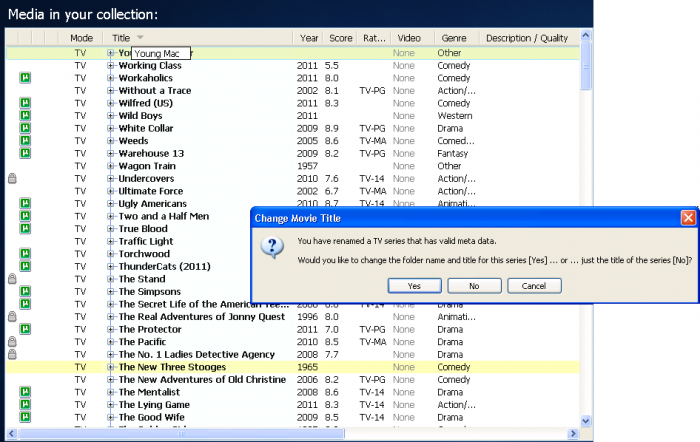Screen dimensions: 700x442
Task: Sort by the Year column header
Action: (x=309, y=38)
